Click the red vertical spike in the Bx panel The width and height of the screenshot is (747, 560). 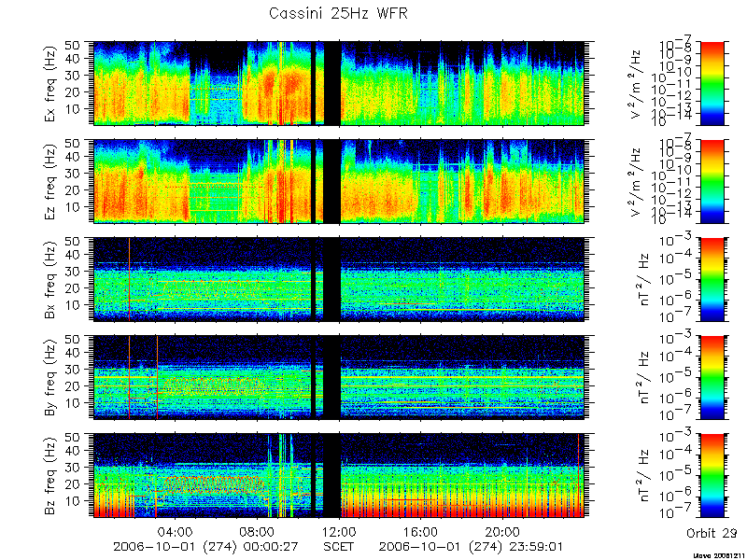click(x=129, y=279)
